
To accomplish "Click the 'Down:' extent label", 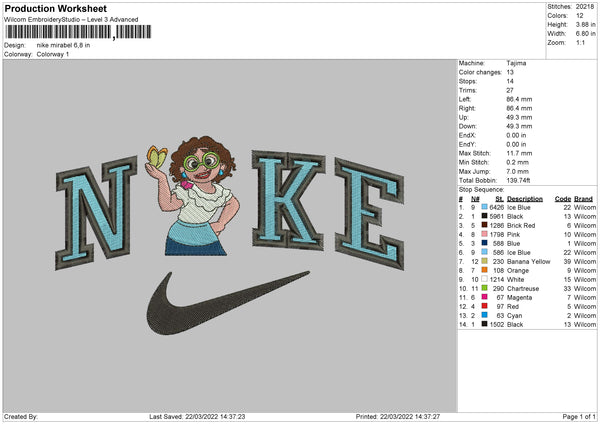I will [x=468, y=126].
